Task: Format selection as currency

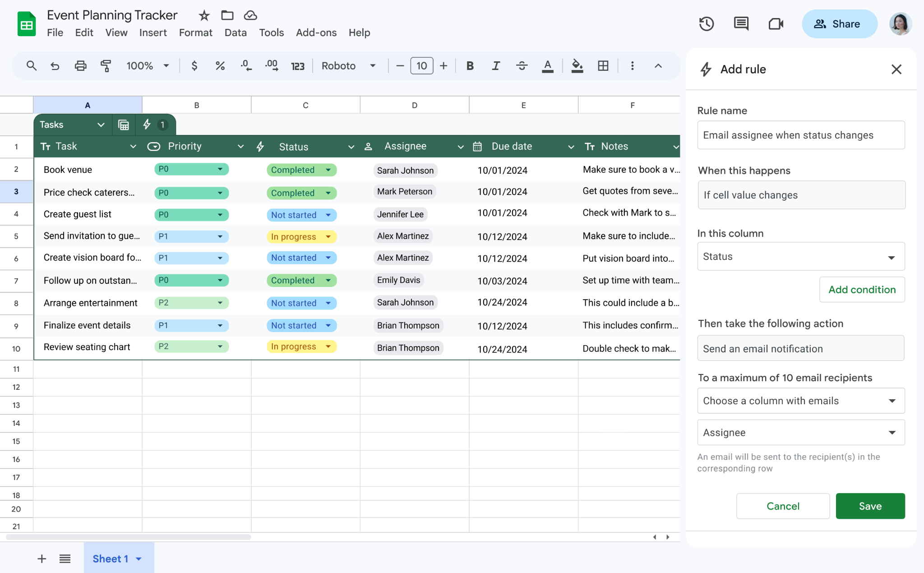Action: [194, 66]
